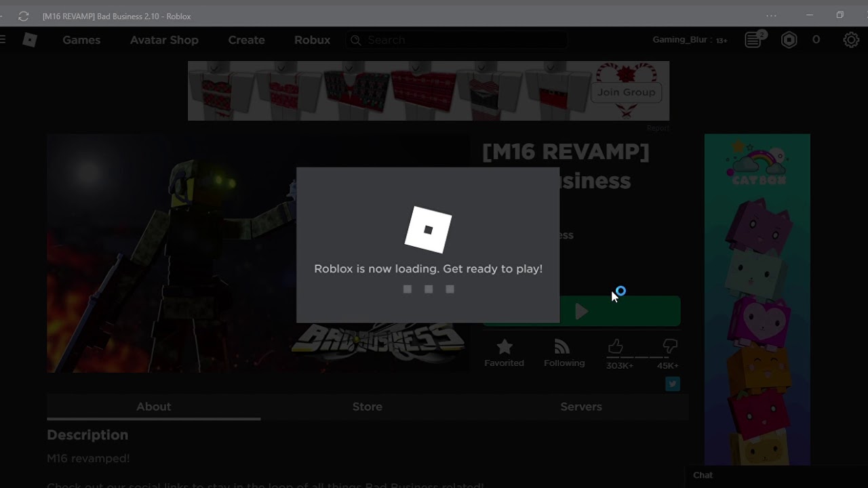868x488 pixels.
Task: Minimize the Roblox window
Action: pos(809,15)
